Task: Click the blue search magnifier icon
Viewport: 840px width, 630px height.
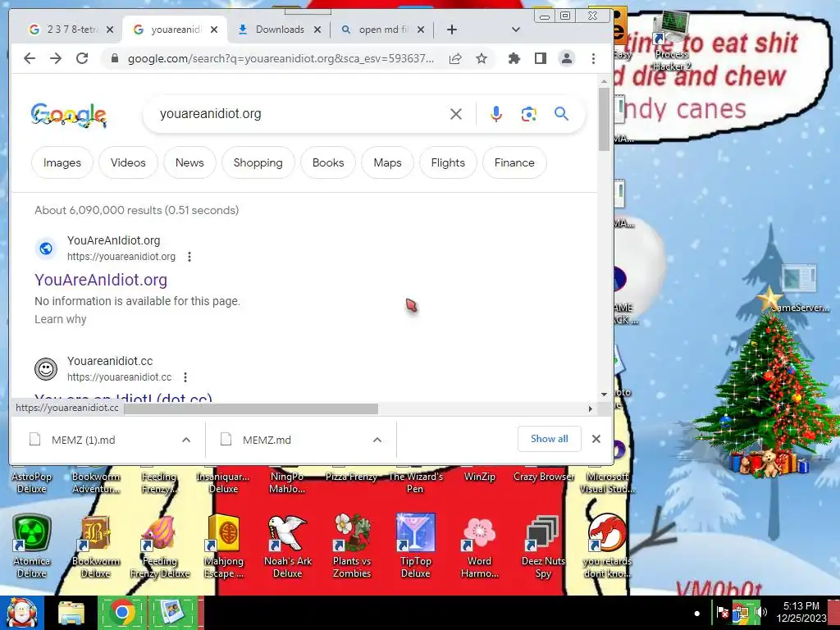Action: (x=561, y=113)
